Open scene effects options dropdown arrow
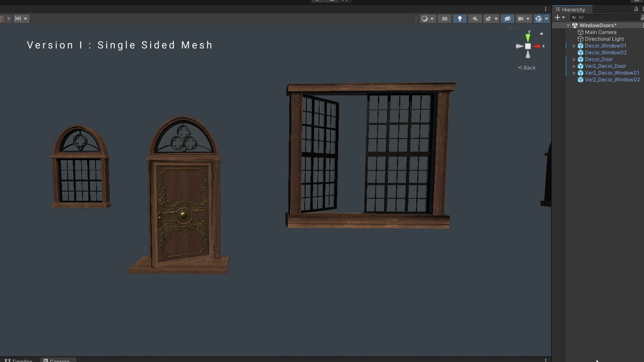Image resolution: width=644 pixels, height=362 pixels. tap(496, 19)
